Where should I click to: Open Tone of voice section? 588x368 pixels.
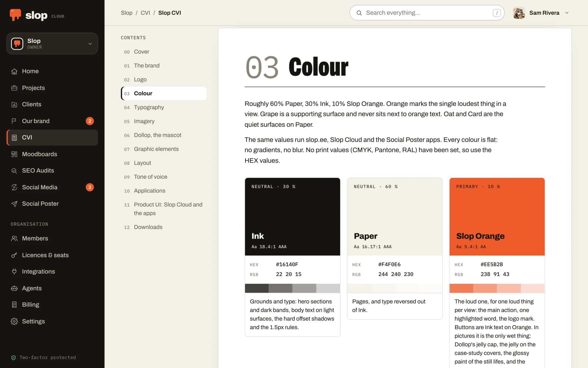pos(163,177)
